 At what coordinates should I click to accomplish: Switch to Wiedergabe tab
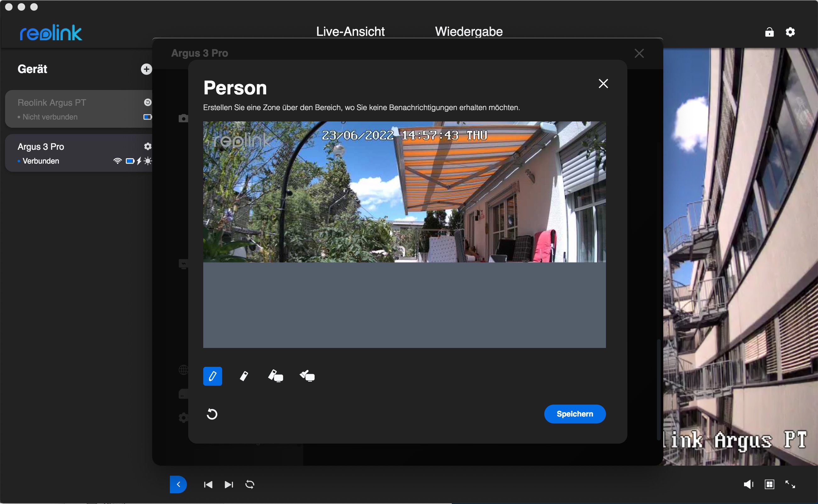[468, 31]
